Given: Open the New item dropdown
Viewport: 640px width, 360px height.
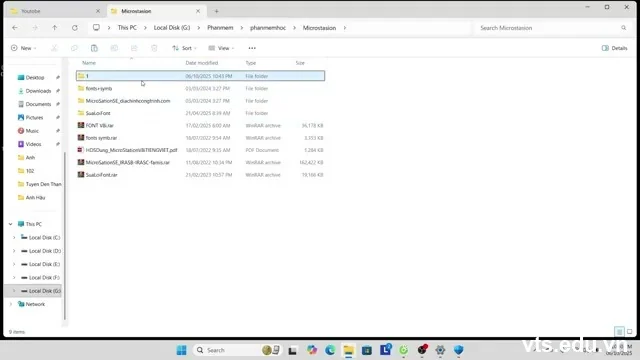Looking at the screenshot, I should [x=23, y=48].
